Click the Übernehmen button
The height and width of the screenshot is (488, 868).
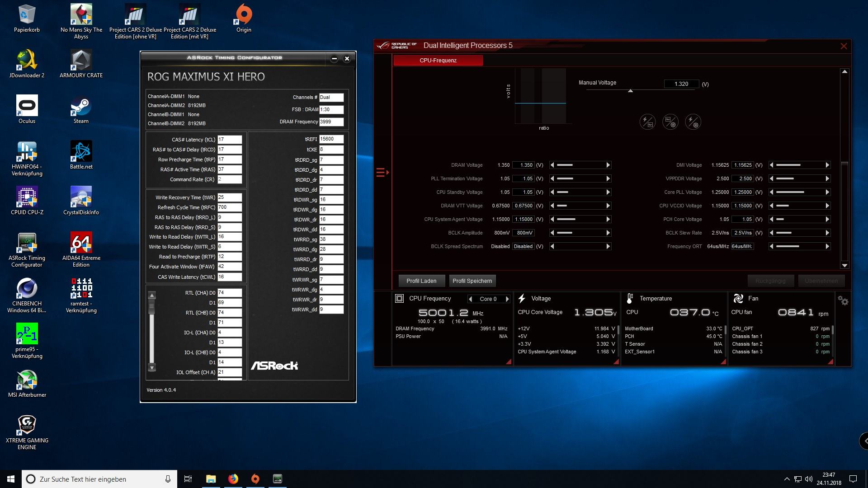point(821,281)
